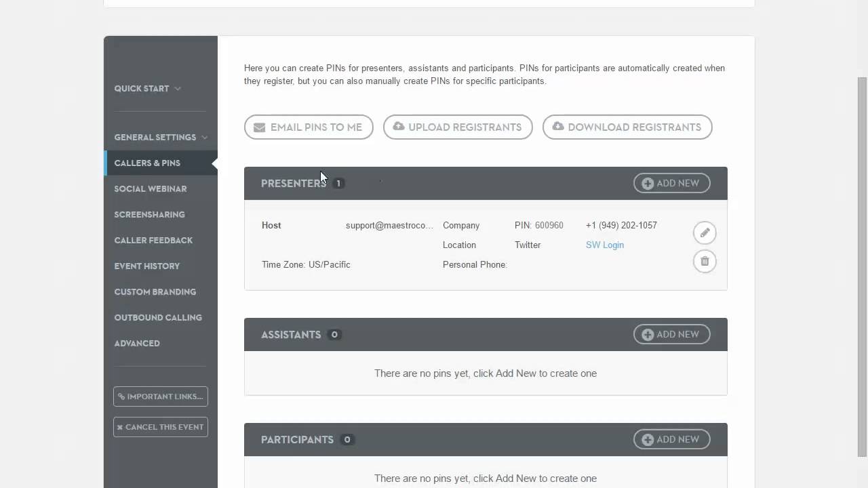Open Outbound Calling settings

coord(158,317)
